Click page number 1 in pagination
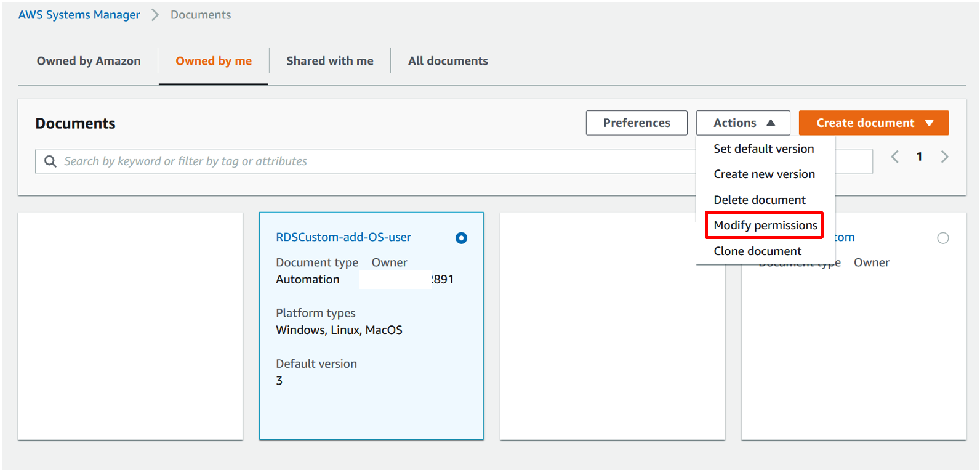This screenshot has height=472, width=980. click(x=919, y=157)
